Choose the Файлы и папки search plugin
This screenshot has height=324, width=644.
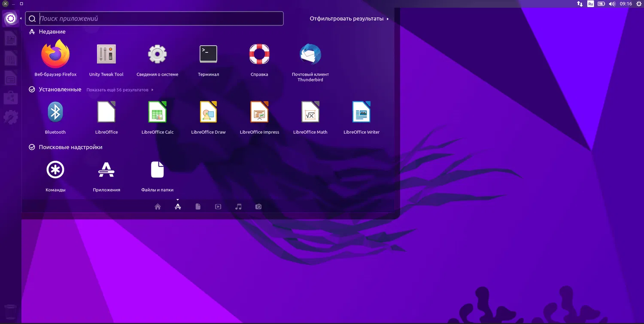point(157,170)
